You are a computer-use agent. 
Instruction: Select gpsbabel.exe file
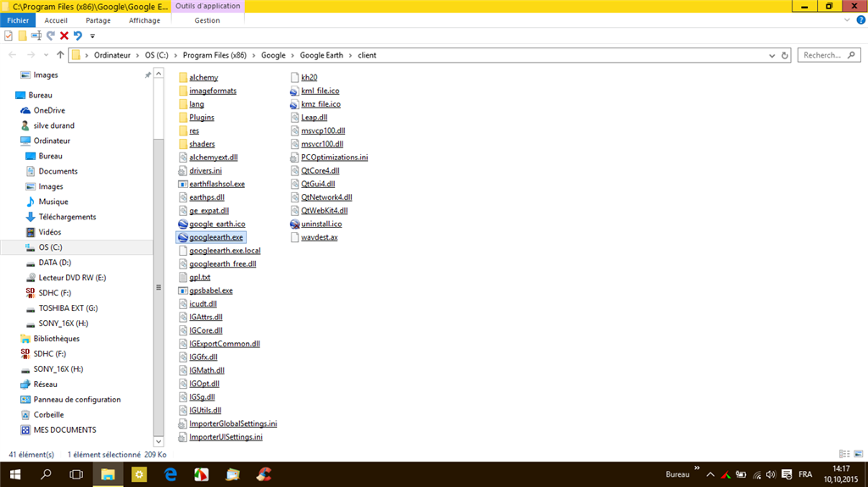(205, 291)
